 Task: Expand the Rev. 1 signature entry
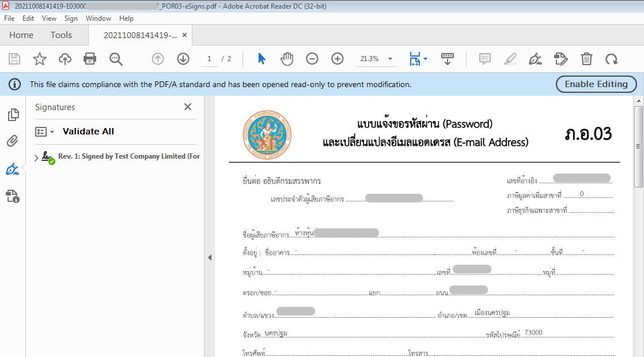[36, 157]
